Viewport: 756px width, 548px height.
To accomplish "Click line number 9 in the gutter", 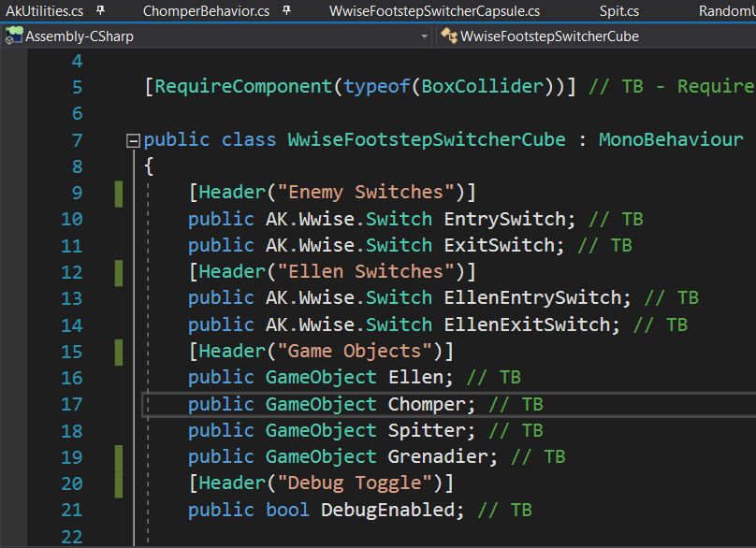I will (77, 193).
